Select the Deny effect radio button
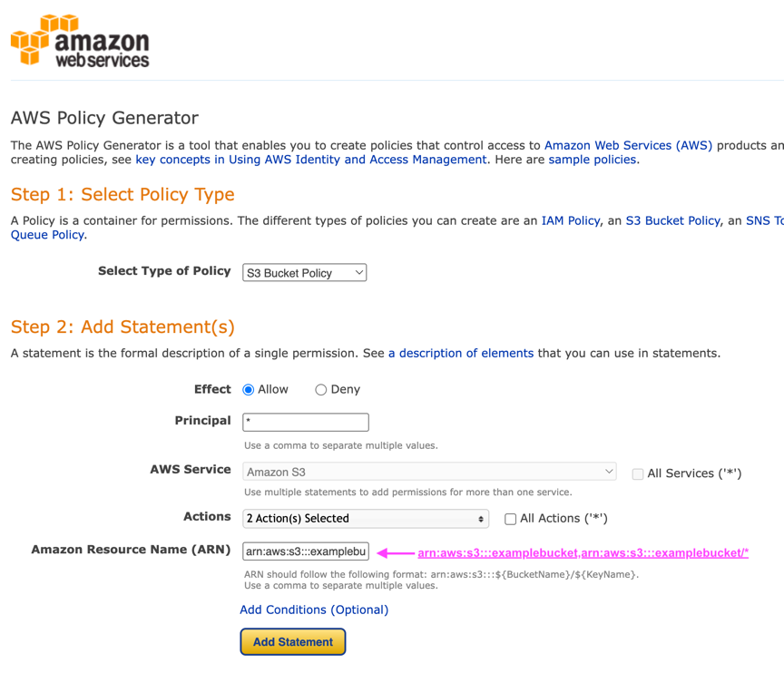This screenshot has height=673, width=784. [321, 390]
